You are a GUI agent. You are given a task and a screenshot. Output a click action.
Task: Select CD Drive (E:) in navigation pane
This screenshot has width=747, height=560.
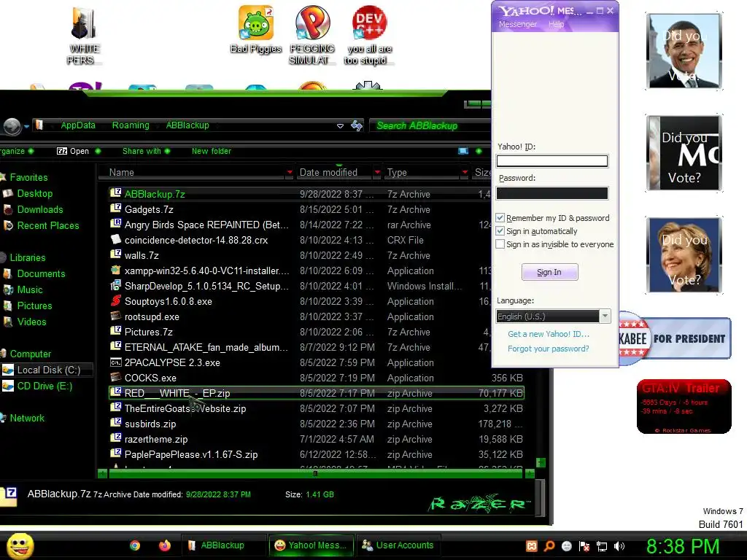tap(44, 386)
